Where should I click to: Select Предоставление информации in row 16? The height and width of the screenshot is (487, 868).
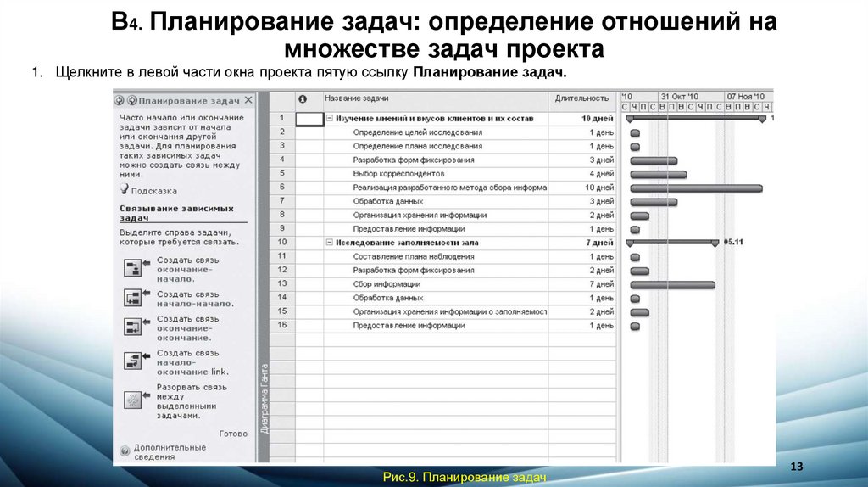[409, 326]
